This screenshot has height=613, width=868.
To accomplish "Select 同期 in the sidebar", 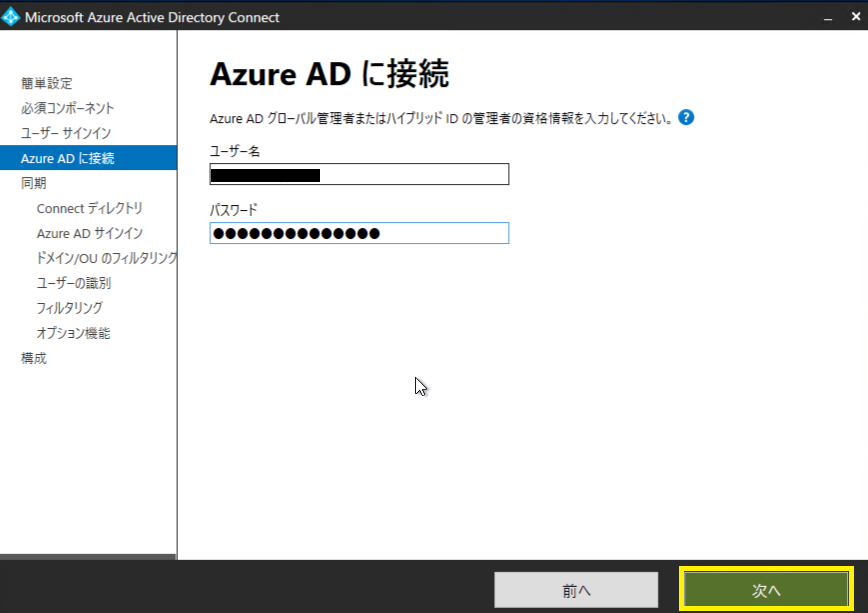I will click(34, 183).
